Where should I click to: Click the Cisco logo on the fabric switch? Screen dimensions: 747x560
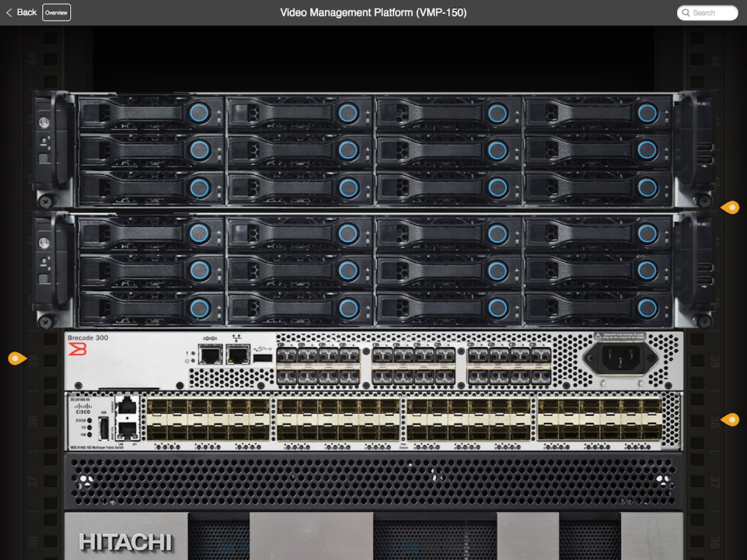(x=83, y=409)
